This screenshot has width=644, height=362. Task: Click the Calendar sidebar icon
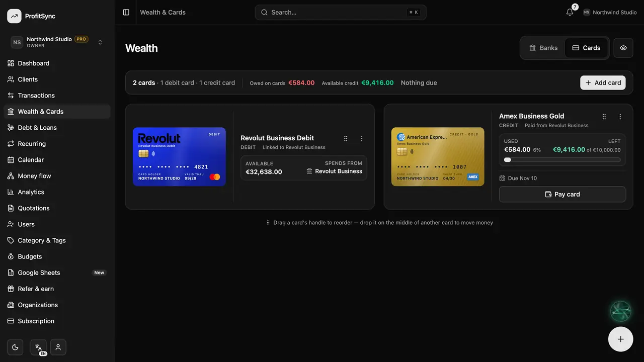click(11, 160)
